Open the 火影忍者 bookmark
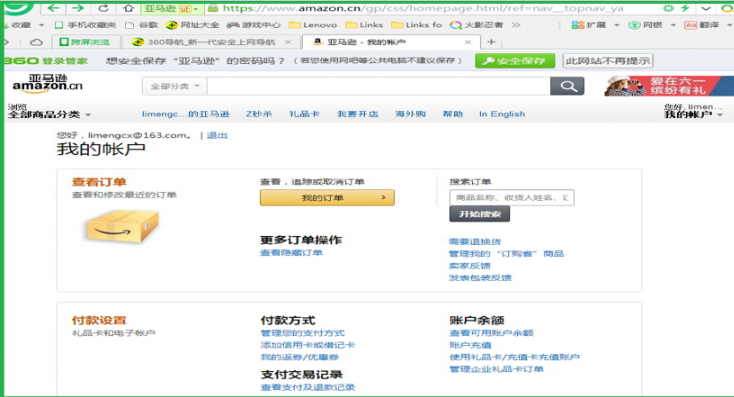This screenshot has width=734, height=397. (476, 25)
